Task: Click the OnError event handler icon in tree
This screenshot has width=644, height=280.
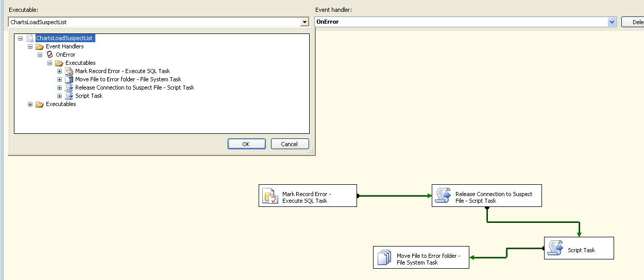Action: tap(49, 55)
